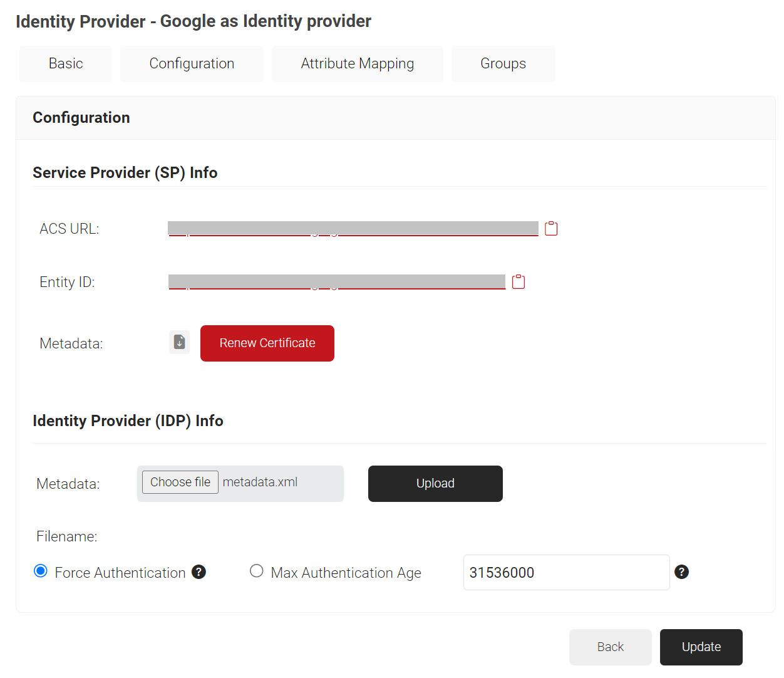Show help for Max Authentication Age
The image size is (784, 678).
coord(681,572)
